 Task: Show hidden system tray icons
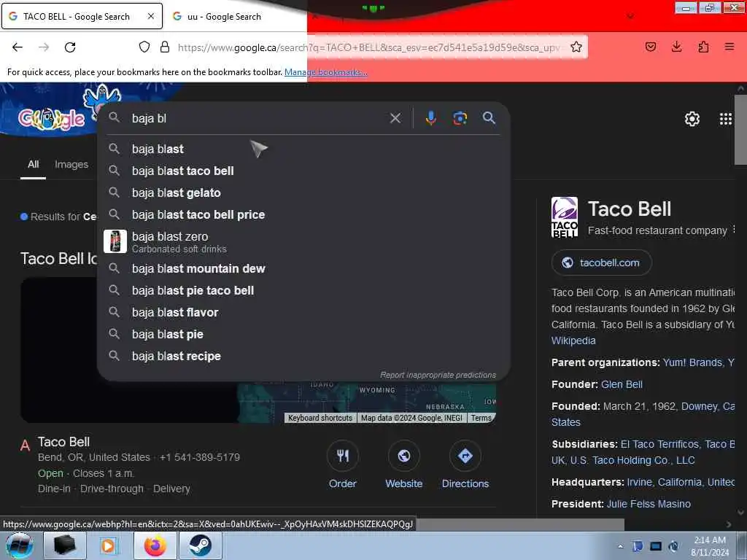click(620, 546)
